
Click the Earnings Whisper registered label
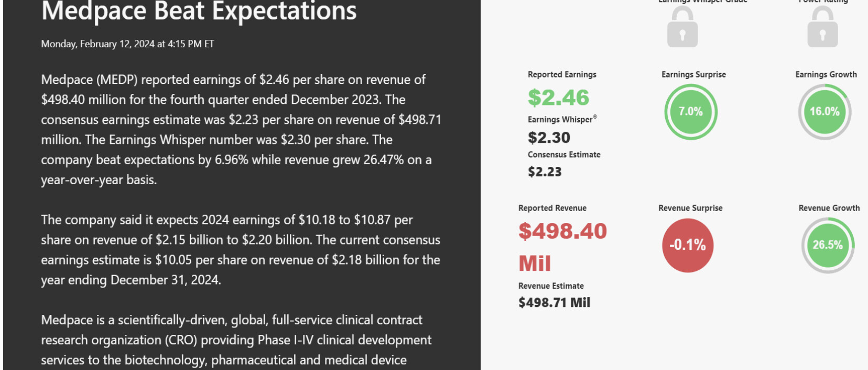(x=562, y=120)
